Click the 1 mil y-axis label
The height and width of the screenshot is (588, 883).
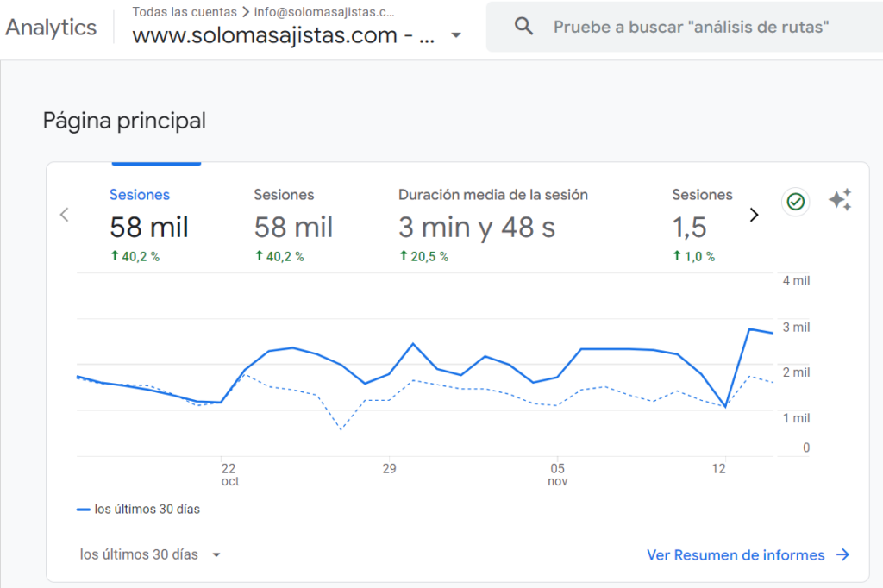coord(796,418)
